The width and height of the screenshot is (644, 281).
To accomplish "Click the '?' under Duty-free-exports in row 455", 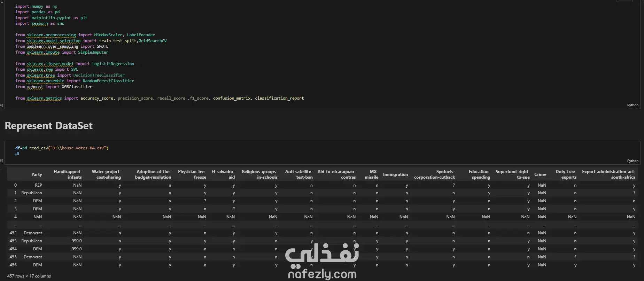I will pos(575,257).
